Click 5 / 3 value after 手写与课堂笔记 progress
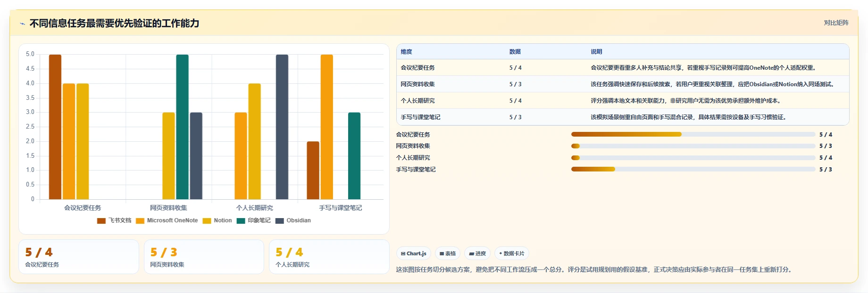868x293 pixels. coord(826,170)
